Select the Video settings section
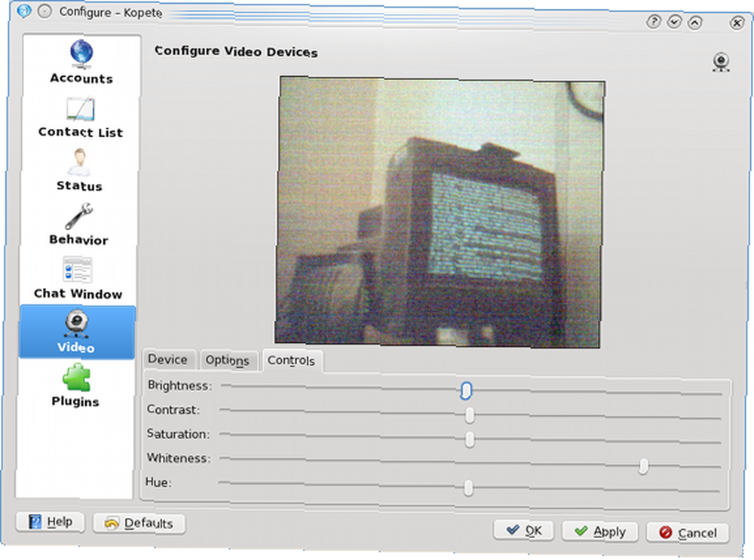 click(x=77, y=332)
